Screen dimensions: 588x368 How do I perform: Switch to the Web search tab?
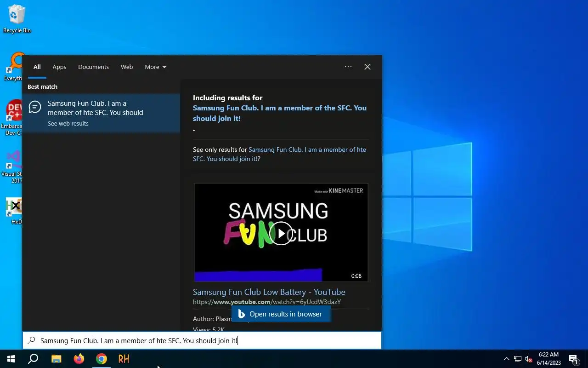tap(127, 67)
